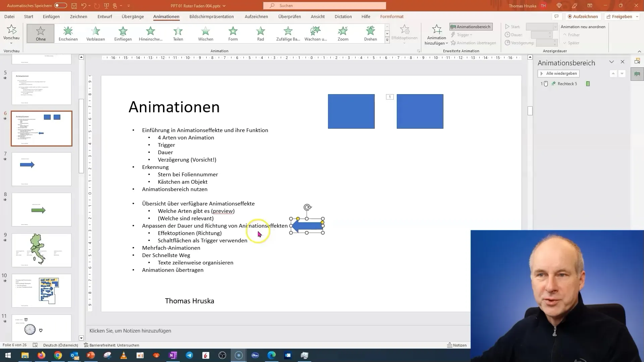The width and height of the screenshot is (644, 362).
Task: Click green timing bar of Rechteck 5
Action: point(588,84)
